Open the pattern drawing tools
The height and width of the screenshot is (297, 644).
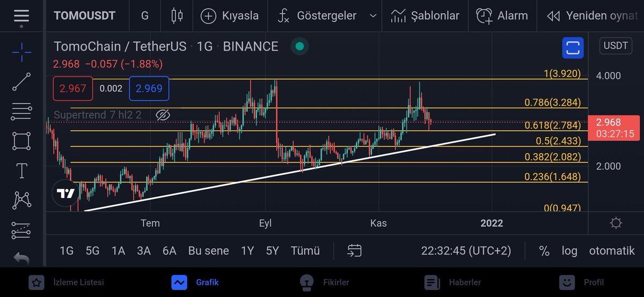[x=21, y=201]
